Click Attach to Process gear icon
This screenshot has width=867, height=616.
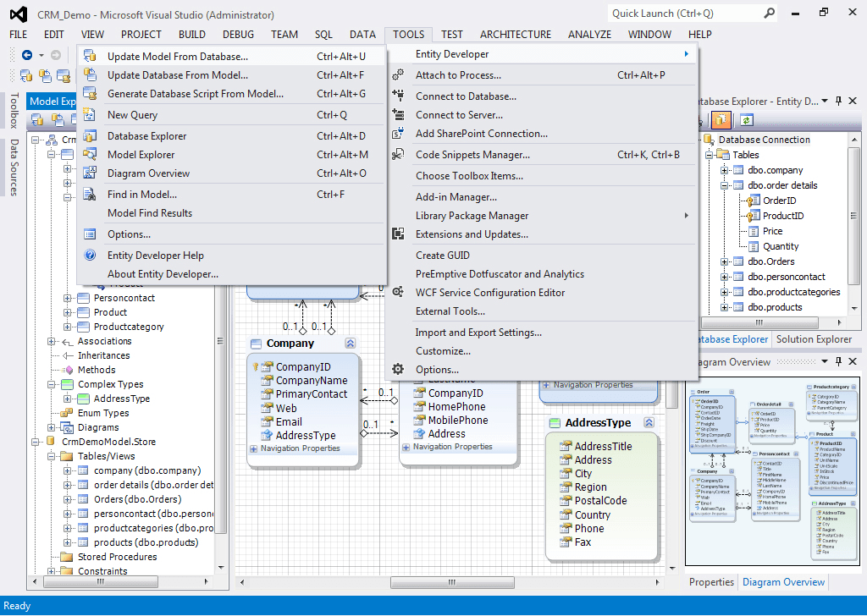(398, 74)
